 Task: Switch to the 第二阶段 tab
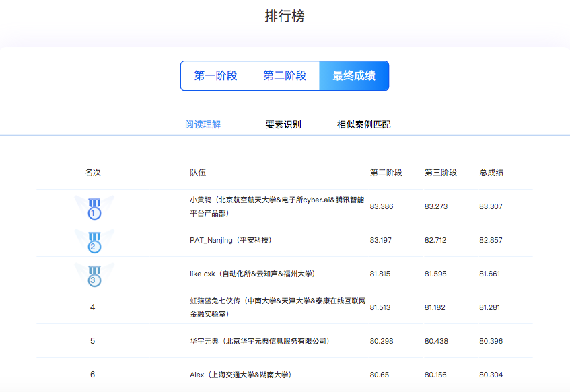click(x=285, y=76)
